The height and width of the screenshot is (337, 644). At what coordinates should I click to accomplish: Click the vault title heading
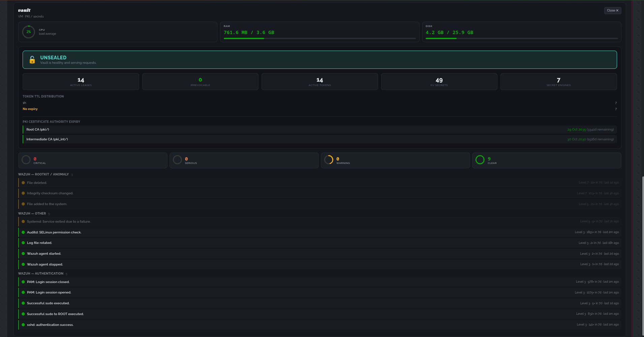(x=24, y=10)
